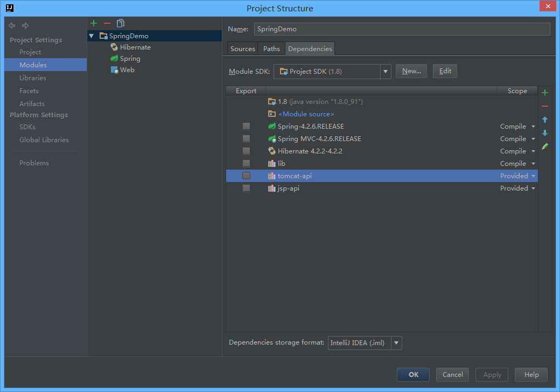Click the Export column header

[x=246, y=90]
